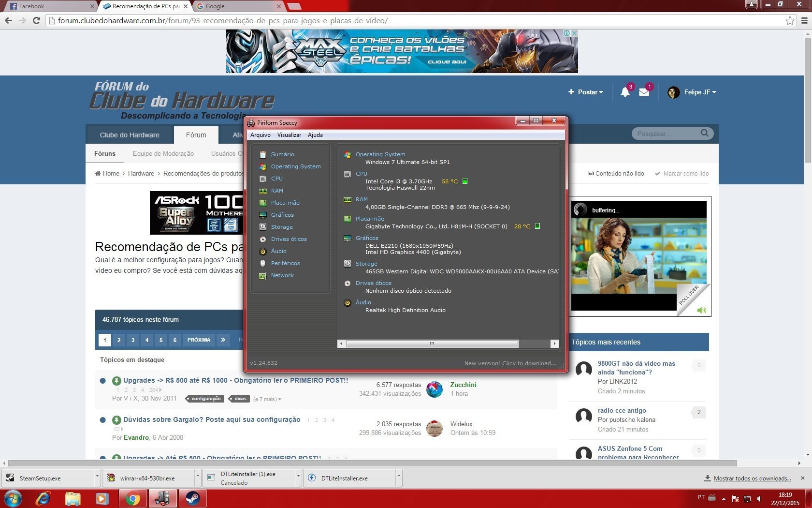Click motherboard temperature green status indicator
Image resolution: width=812 pixels, height=508 pixels.
pos(537,226)
